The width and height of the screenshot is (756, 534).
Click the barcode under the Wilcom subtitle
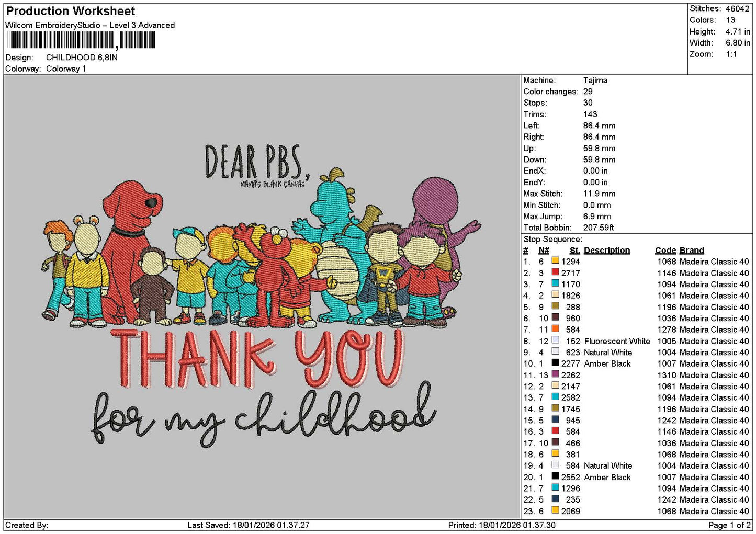click(81, 40)
